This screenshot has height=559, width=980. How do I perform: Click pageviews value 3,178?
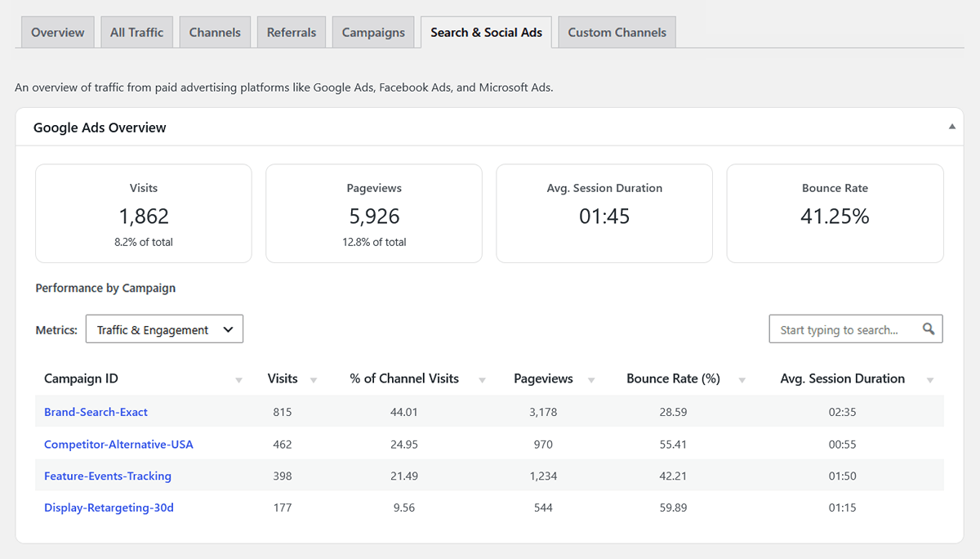coord(543,412)
